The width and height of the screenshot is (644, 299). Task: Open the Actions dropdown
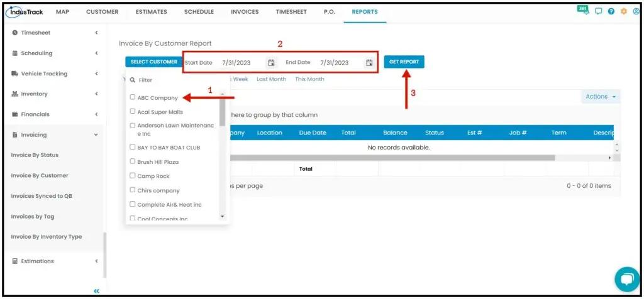(601, 97)
